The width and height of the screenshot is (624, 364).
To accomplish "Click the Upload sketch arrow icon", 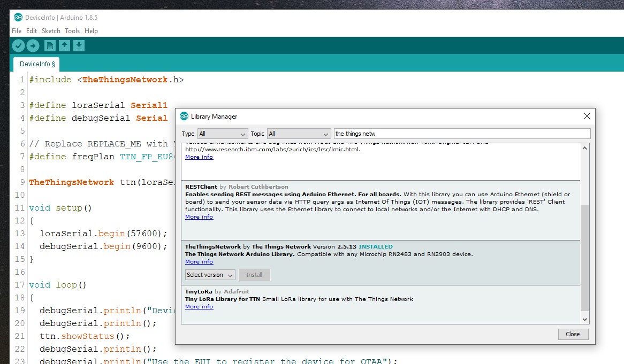I will pyautogui.click(x=33, y=45).
